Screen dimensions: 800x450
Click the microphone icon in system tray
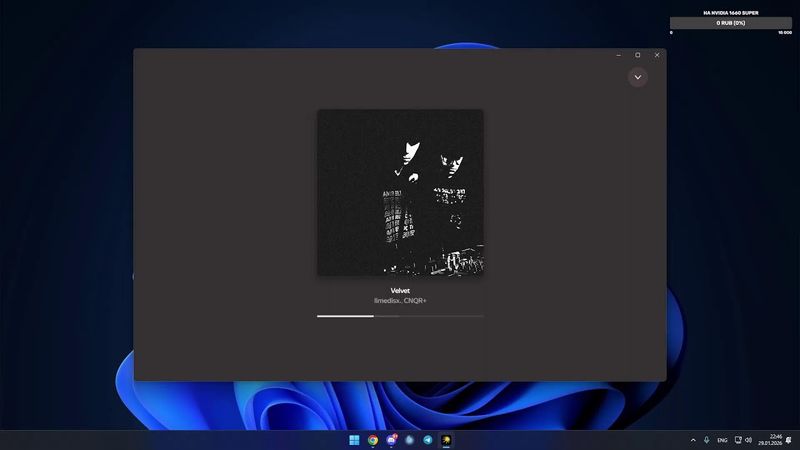[x=707, y=440]
